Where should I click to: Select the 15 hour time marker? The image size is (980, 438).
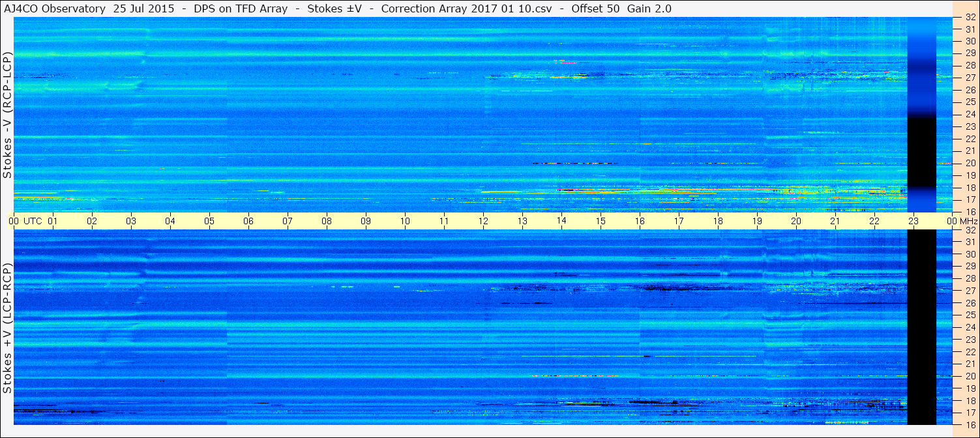click(601, 221)
